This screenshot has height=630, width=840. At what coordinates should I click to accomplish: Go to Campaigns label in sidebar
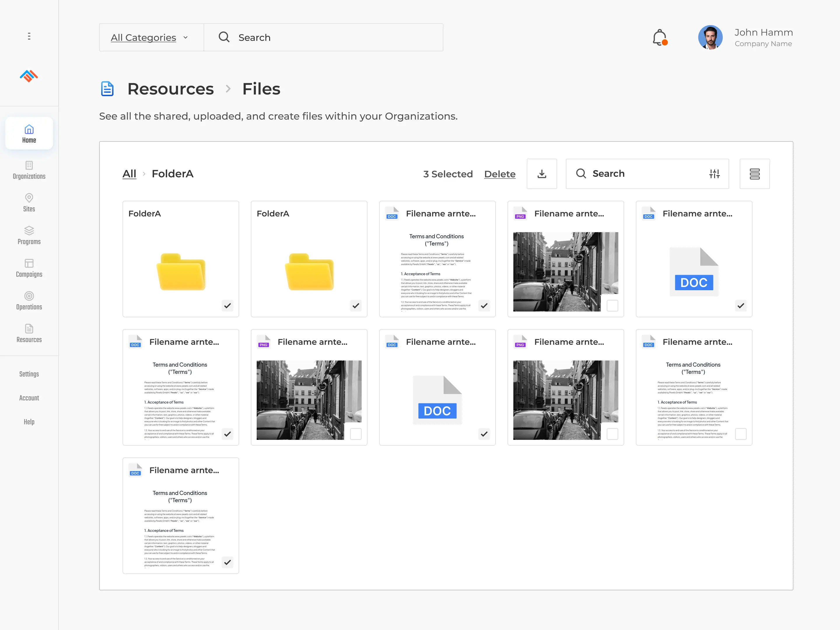(x=29, y=274)
